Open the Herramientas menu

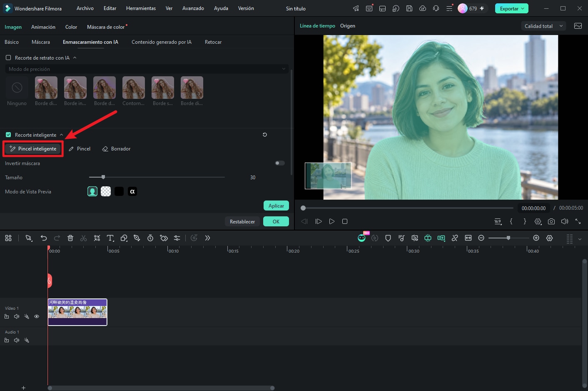141,8
